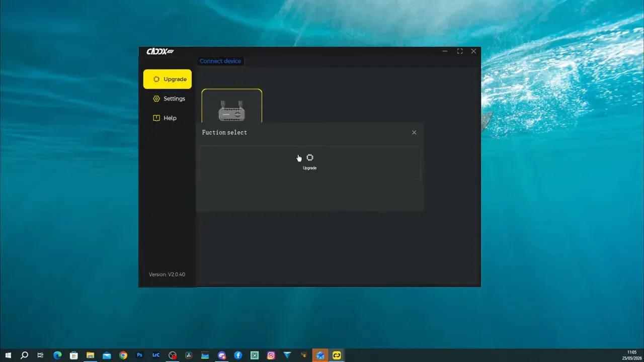Viewport: 644px width, 362px height.
Task: Click the Version: V2.0.40 text
Action: click(167, 275)
